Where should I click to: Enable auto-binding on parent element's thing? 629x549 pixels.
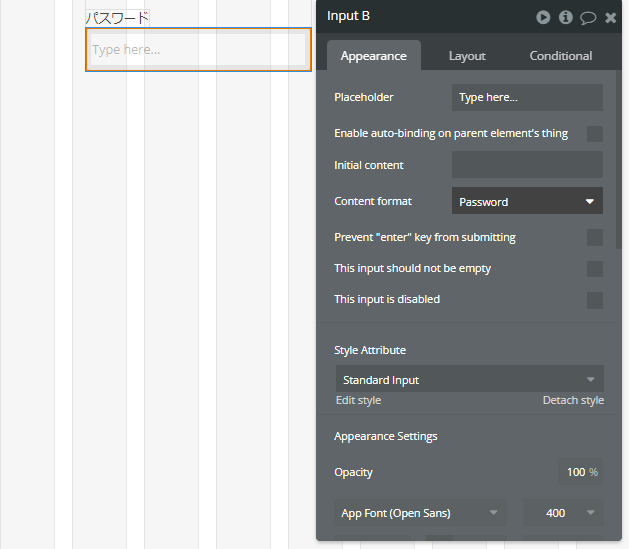pyautogui.click(x=595, y=134)
